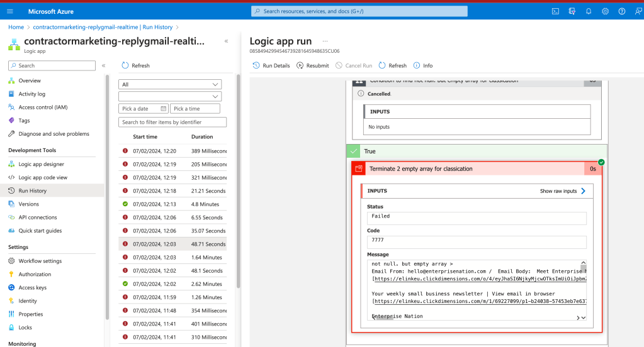Click the search box for resources and services
644x347 pixels.
[359, 11]
